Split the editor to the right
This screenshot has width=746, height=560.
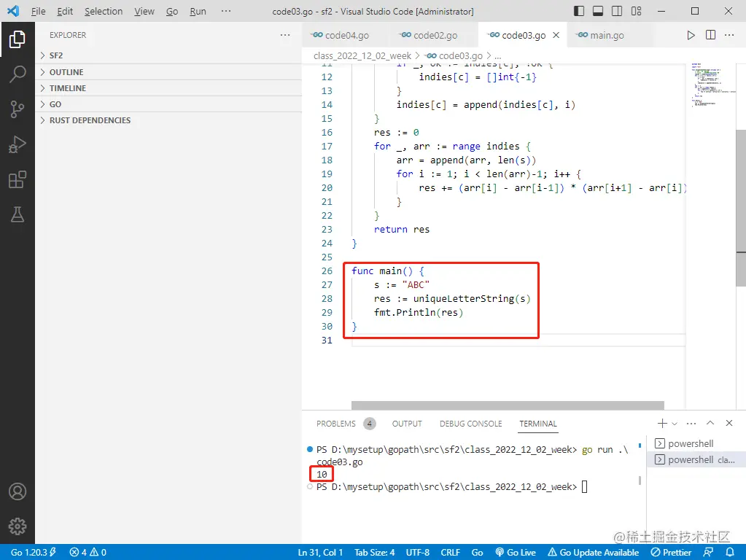[710, 35]
